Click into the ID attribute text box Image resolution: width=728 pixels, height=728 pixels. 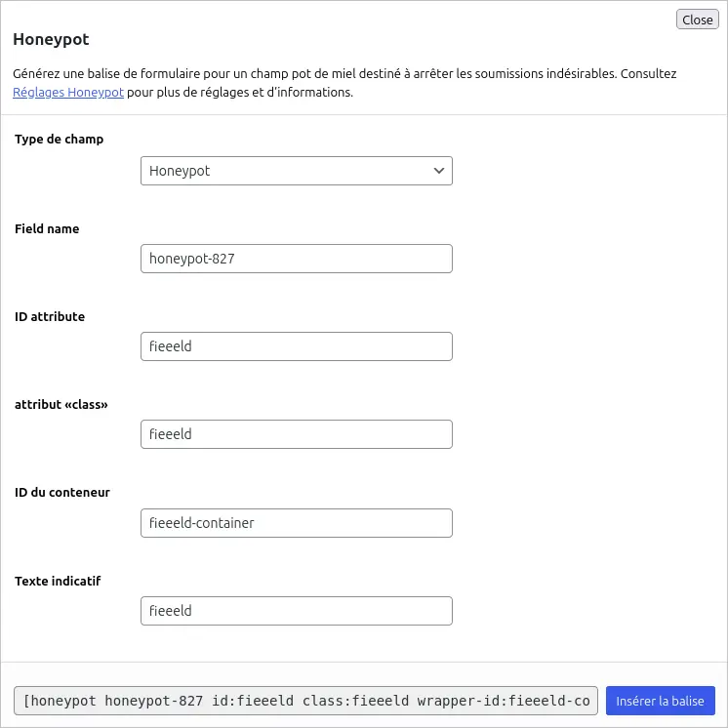[x=296, y=346]
